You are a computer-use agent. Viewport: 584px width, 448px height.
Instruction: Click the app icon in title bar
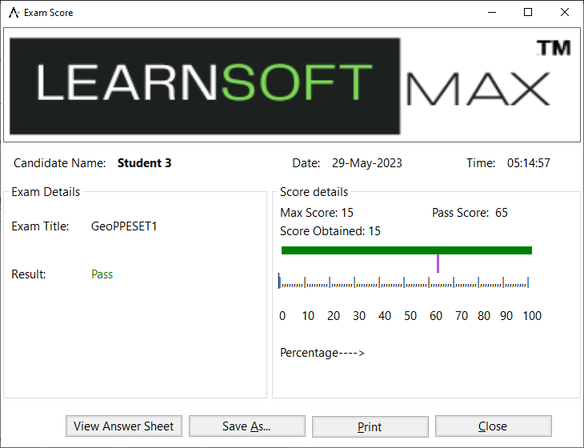14,13
